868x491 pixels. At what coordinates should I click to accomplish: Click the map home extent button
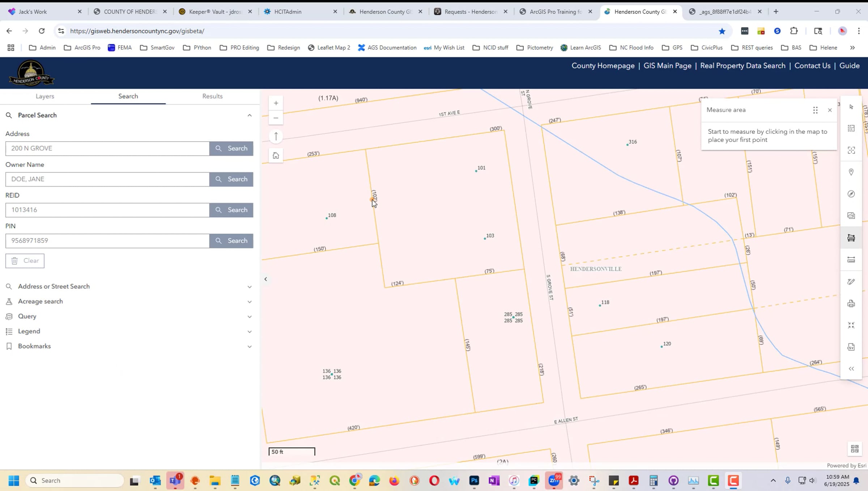point(276,155)
